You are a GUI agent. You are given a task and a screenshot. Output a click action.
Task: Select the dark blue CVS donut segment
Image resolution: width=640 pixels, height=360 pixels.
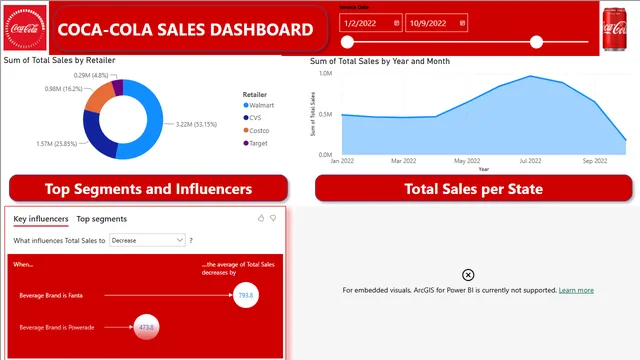pyautogui.click(x=96, y=137)
